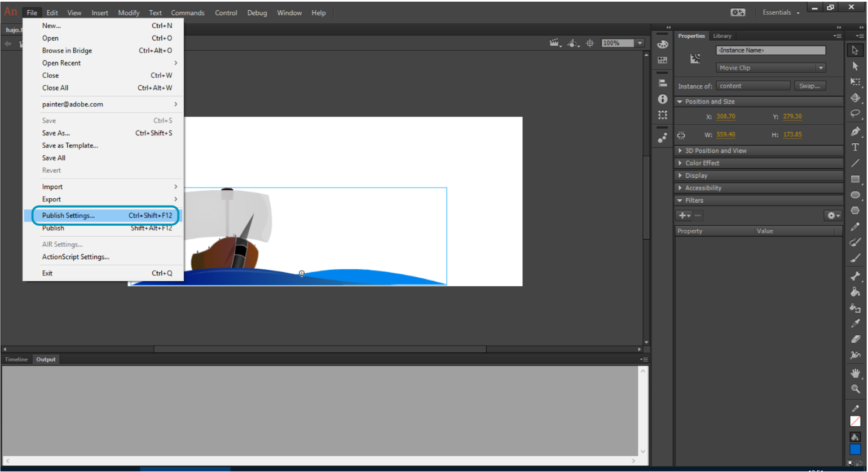Click the Swap button
Screen dimensions: 868x472
[809, 86]
